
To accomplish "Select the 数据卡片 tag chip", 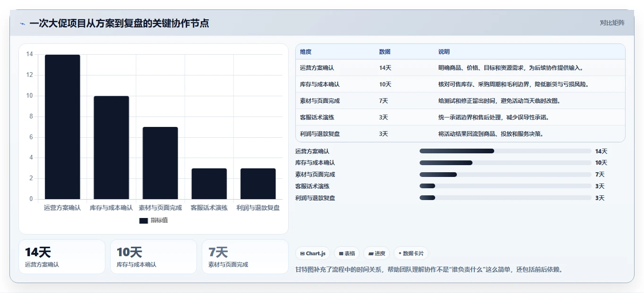I will (411, 253).
